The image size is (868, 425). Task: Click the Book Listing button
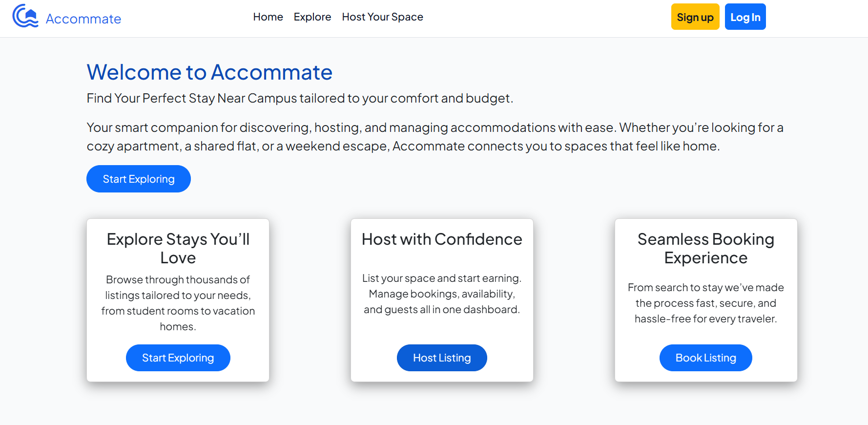click(705, 358)
